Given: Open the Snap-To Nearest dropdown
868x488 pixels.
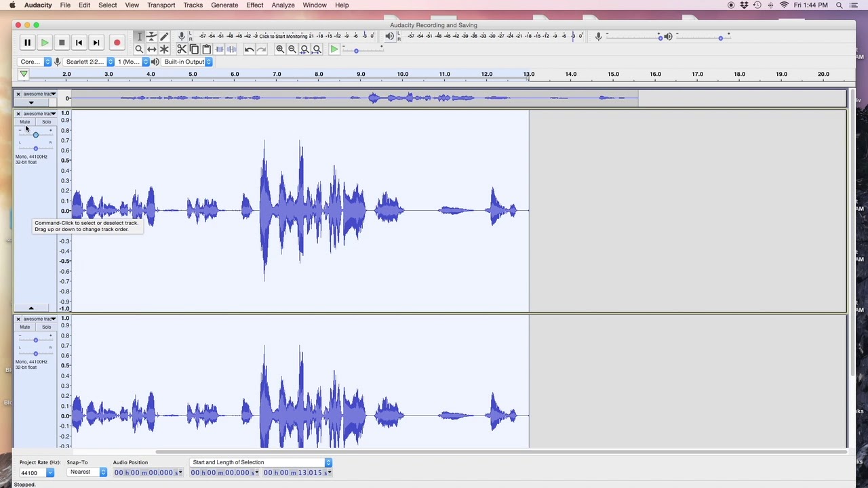Looking at the screenshot, I should 87,472.
